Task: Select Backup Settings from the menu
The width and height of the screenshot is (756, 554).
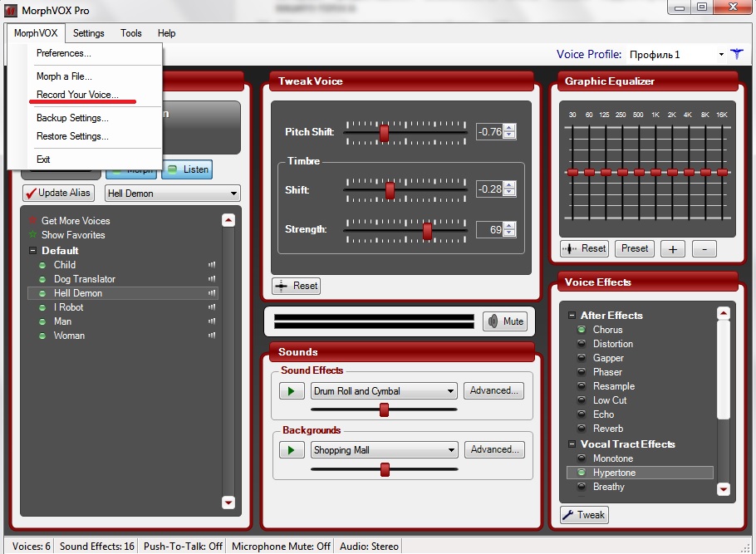Action: click(72, 118)
